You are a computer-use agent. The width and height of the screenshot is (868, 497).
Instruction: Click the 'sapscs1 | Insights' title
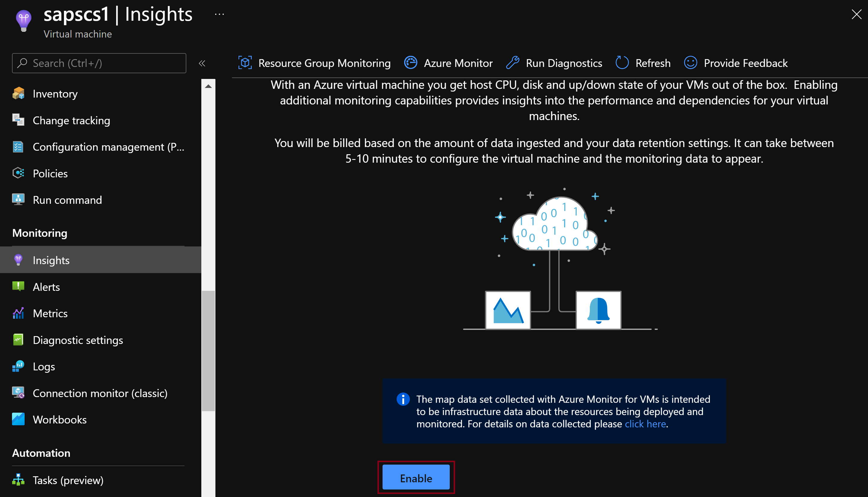118,14
